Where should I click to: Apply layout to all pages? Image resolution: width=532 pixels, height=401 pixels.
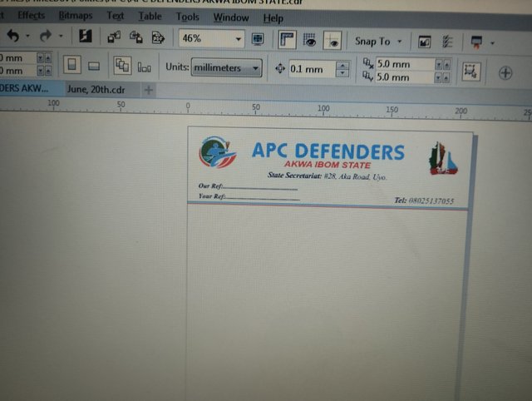tap(122, 65)
